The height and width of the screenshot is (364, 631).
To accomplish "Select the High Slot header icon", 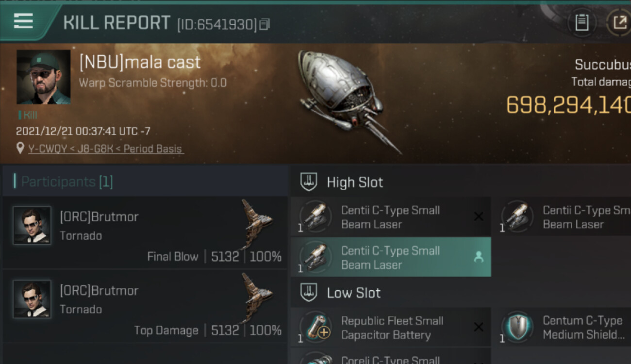I will coord(309,182).
